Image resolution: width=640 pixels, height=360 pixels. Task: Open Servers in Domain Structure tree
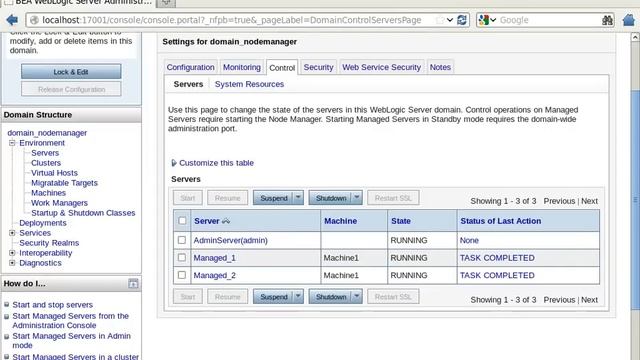45,153
